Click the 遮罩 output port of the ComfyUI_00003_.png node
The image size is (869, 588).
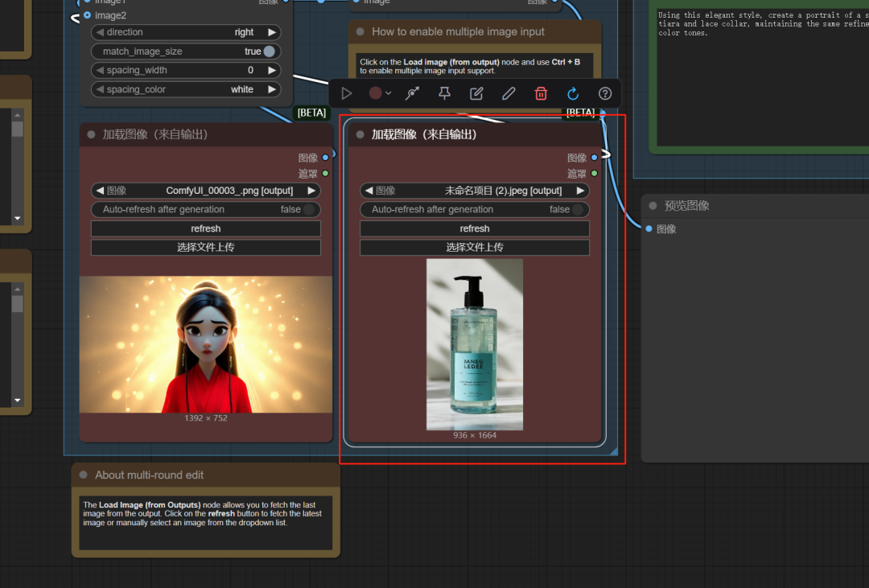point(326,174)
